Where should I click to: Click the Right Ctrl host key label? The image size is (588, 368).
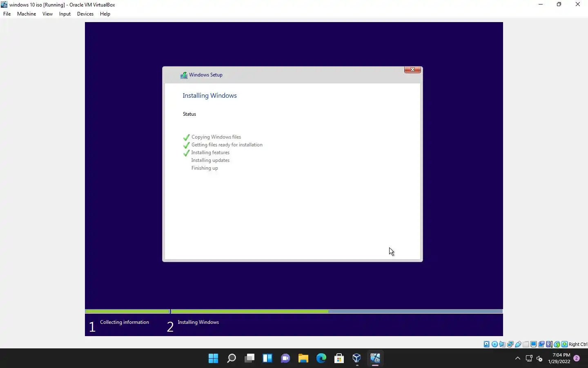(x=578, y=344)
